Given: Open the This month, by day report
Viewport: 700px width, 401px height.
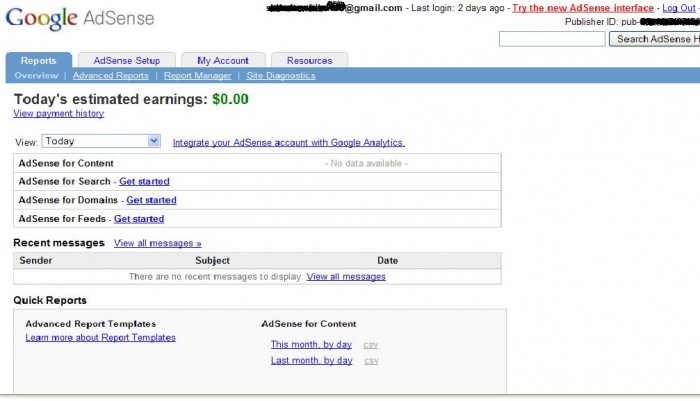Looking at the screenshot, I should [311, 344].
